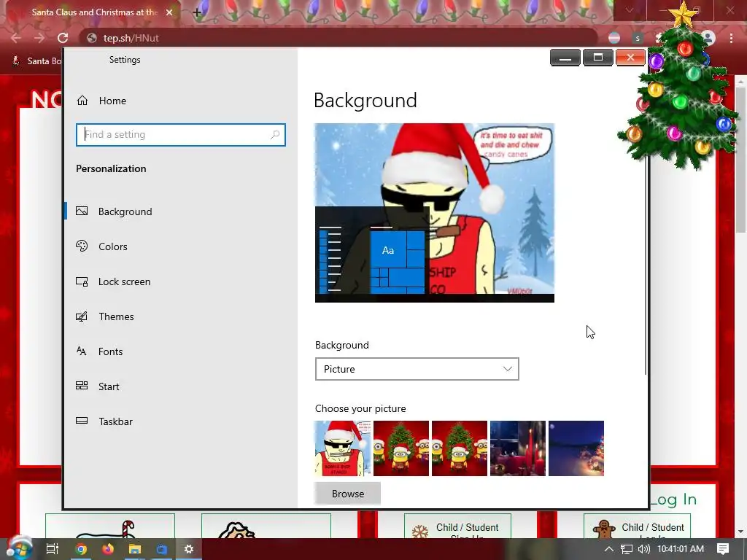Show hidden system tray icons

609,549
